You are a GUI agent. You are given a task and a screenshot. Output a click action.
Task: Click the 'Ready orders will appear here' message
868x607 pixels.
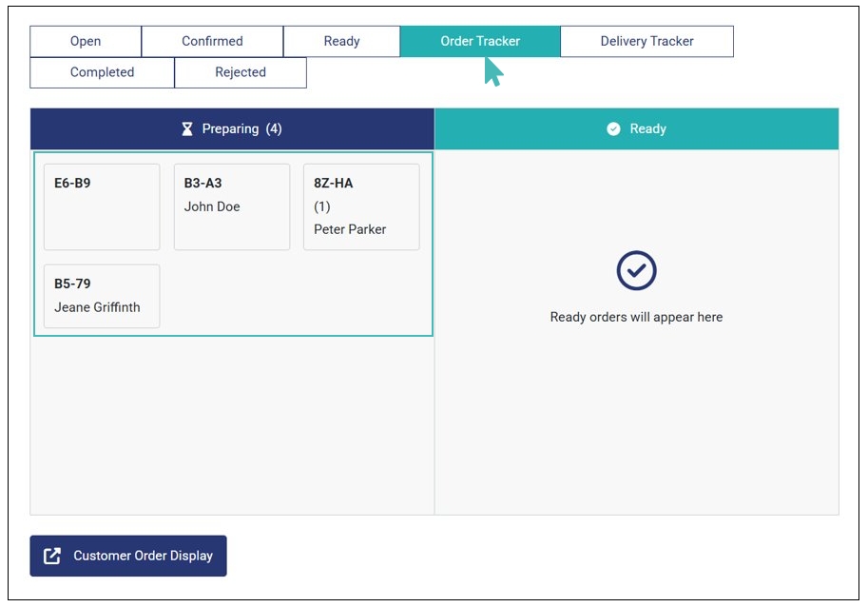[636, 318]
